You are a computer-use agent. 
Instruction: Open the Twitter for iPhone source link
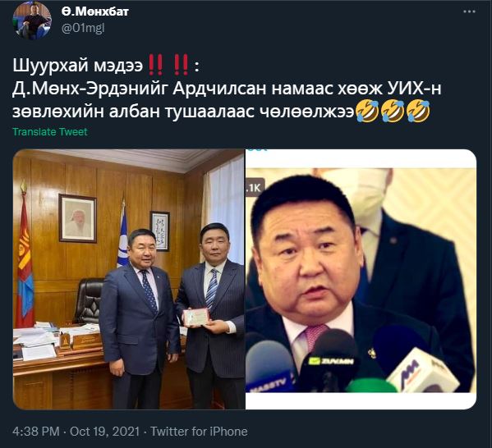tap(199, 432)
